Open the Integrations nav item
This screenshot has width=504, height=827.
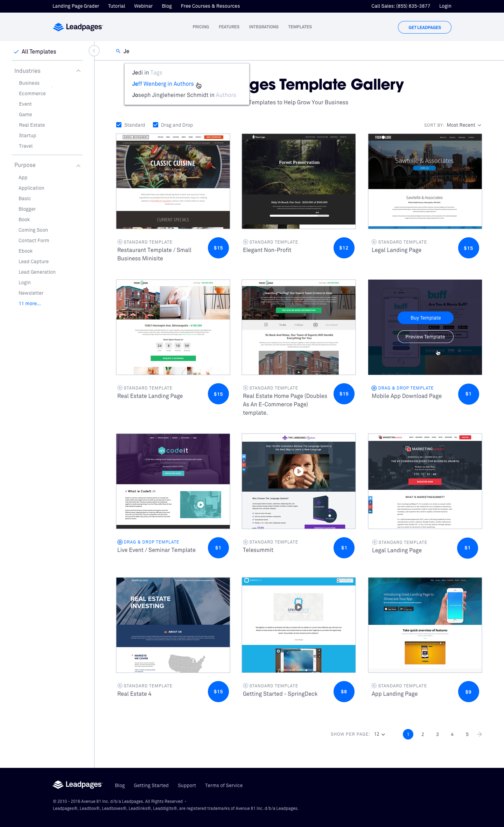(x=264, y=27)
